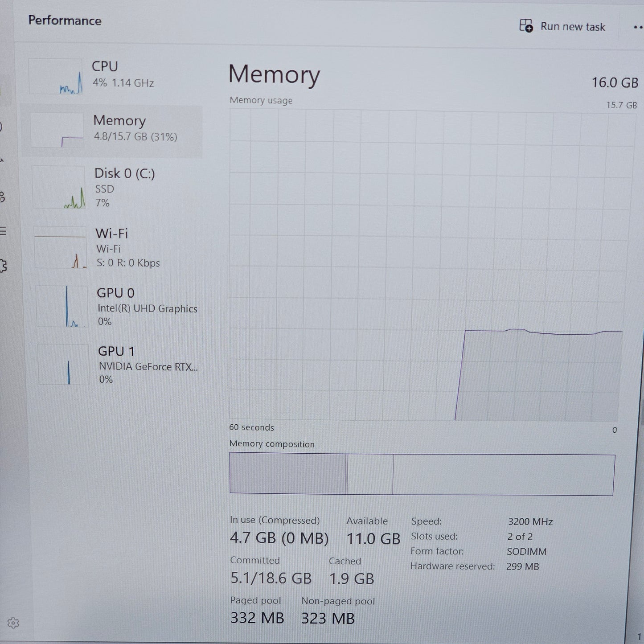This screenshot has height=644, width=644.
Task: Click the 2 of 2 slots used value
Action: tap(520, 537)
